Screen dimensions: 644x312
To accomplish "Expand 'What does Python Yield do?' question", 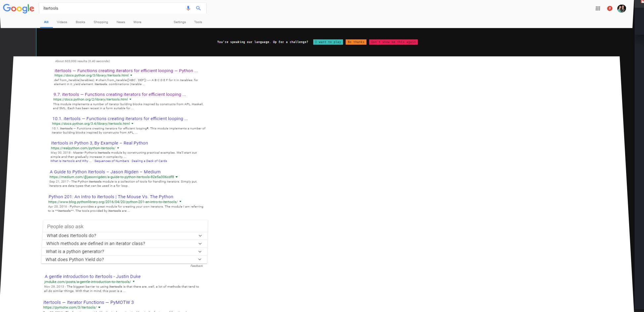I will pos(124,259).
